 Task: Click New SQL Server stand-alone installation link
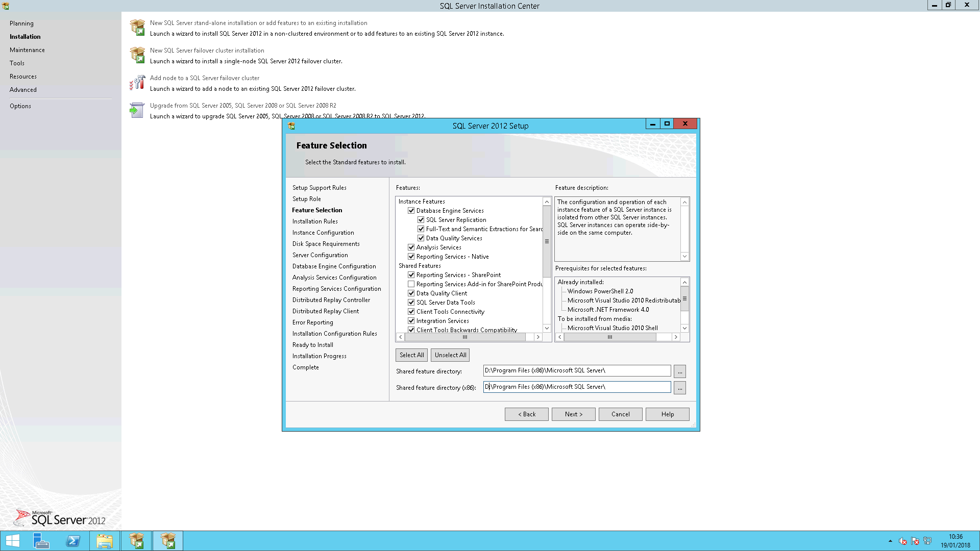coord(258,23)
